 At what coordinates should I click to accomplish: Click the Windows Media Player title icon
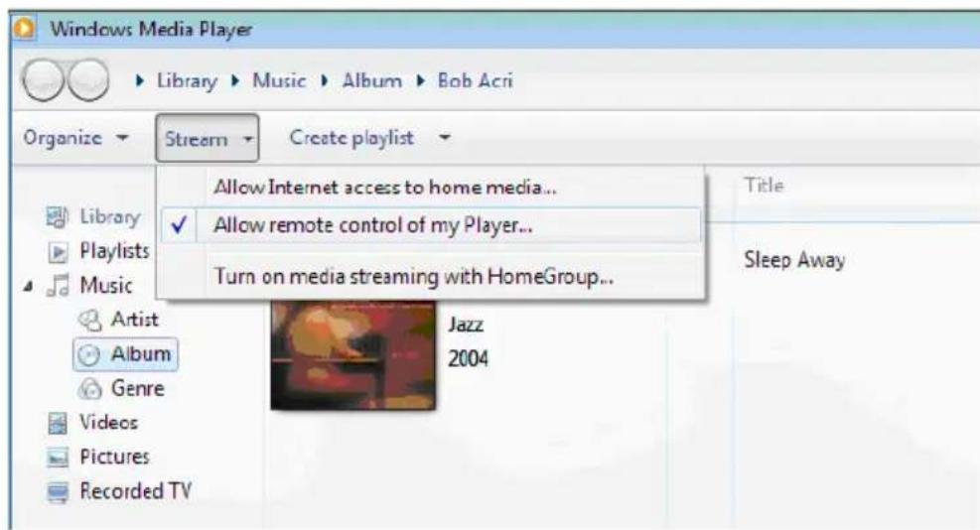[x=24, y=28]
